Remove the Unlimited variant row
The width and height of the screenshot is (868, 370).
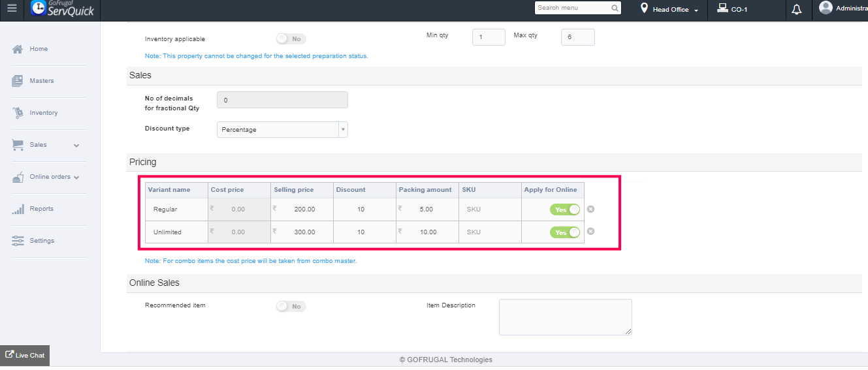590,232
